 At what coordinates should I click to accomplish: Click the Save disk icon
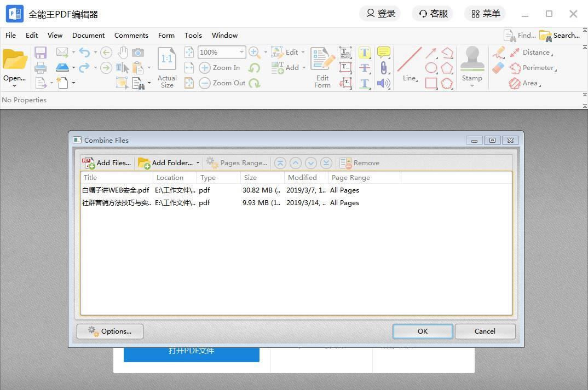click(x=41, y=53)
